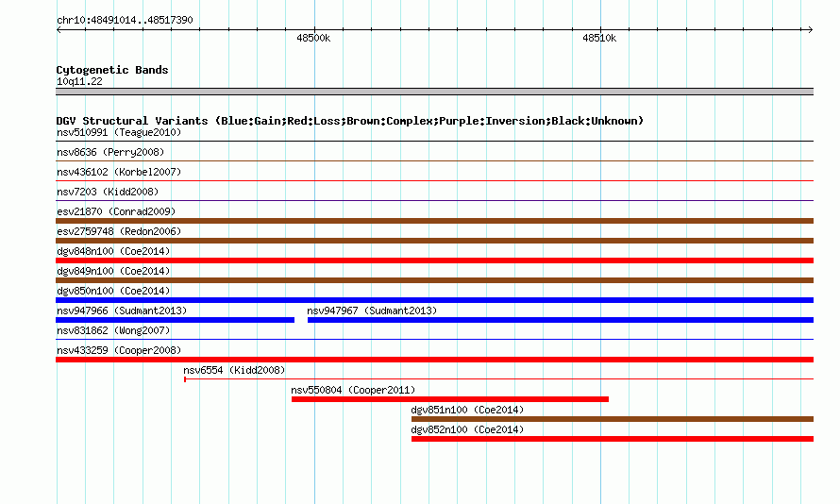Screen dimensions: 840x504
Task: Select the red bar under dgv848n100
Action: coord(434,260)
